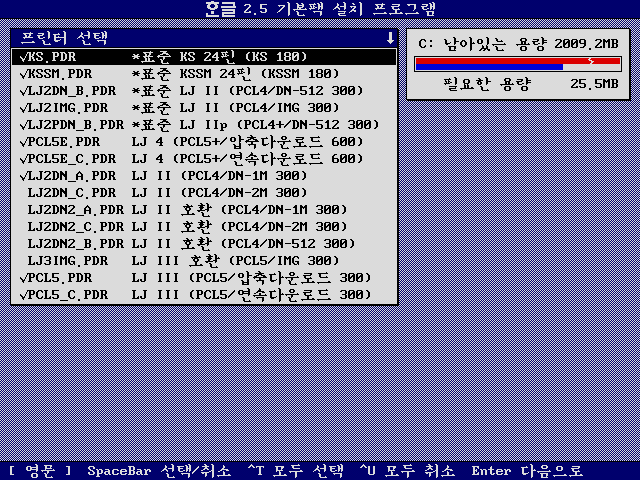Toggle the checkmark for KSSM.PDR printer driver
The width and height of the screenshot is (640, 480).
pos(23,74)
